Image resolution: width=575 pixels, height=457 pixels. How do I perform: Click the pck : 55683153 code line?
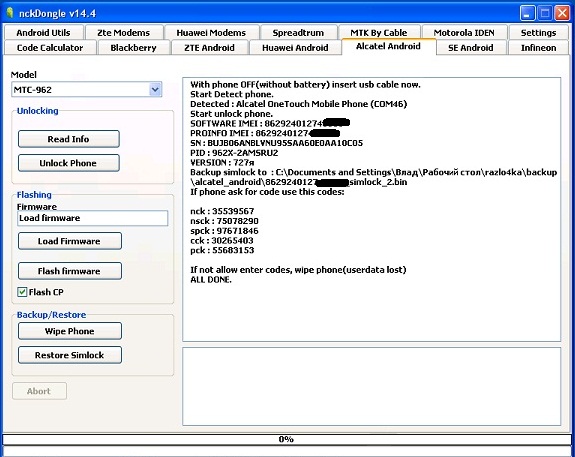222,251
